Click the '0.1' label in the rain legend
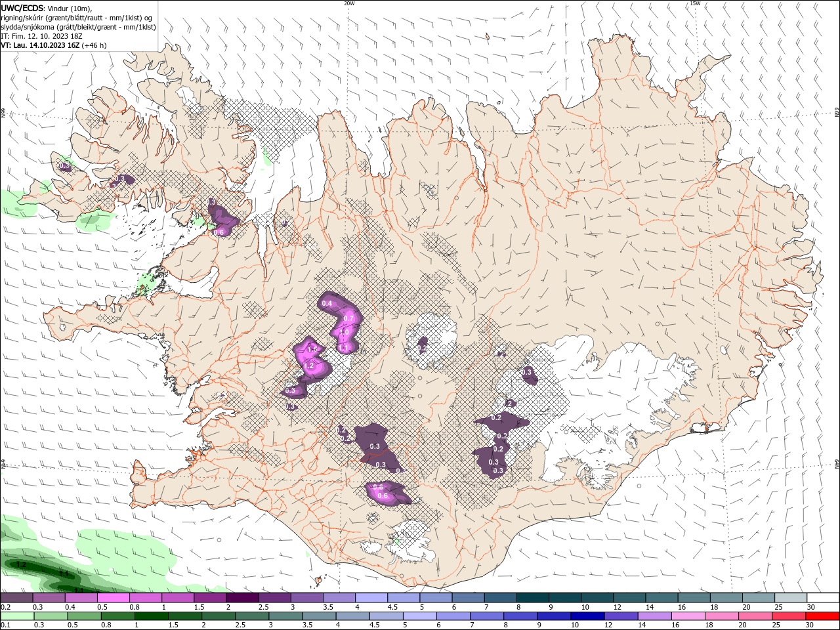 [5, 625]
